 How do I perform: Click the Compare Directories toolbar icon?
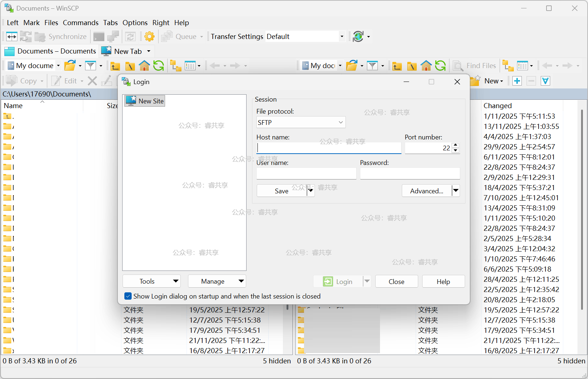(12, 36)
